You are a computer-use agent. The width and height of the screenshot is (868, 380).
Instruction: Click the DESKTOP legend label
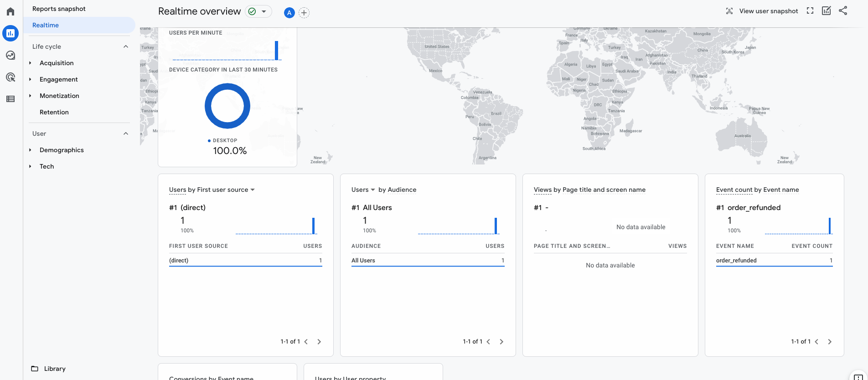pyautogui.click(x=225, y=140)
